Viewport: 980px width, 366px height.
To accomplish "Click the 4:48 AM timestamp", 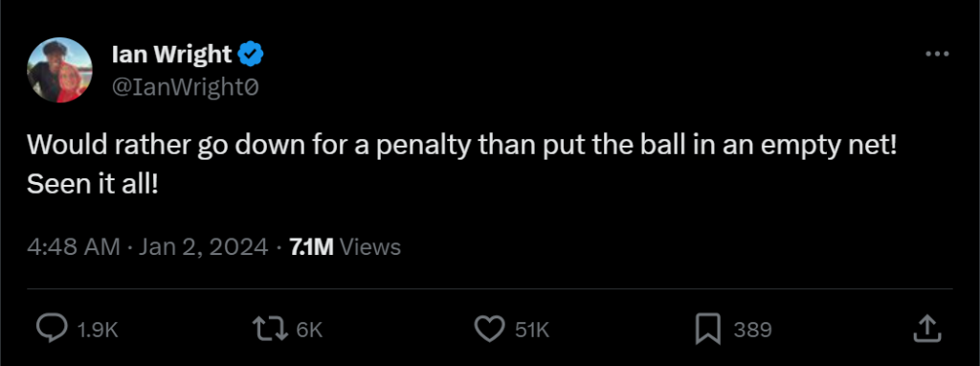I will [x=74, y=247].
